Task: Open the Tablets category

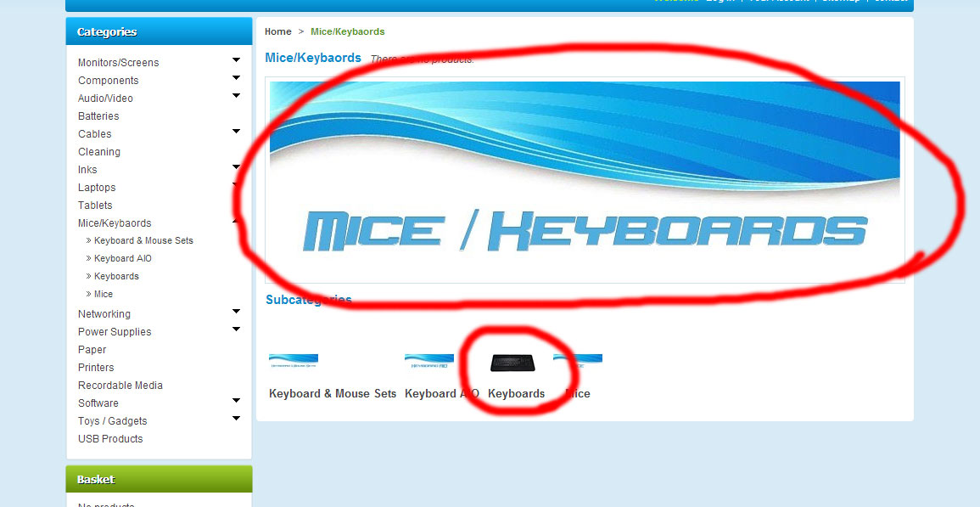Action: click(95, 206)
